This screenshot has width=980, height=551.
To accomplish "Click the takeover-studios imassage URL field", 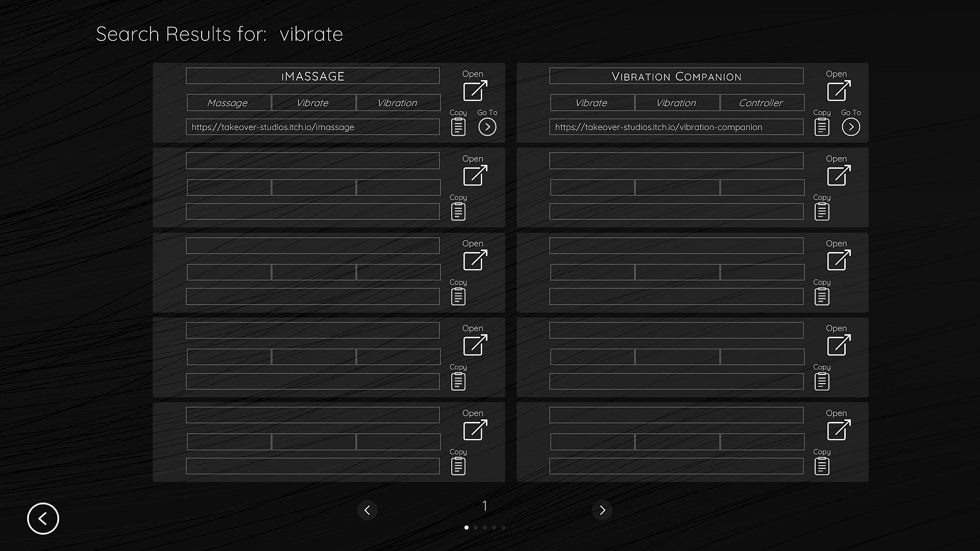I will pyautogui.click(x=312, y=127).
